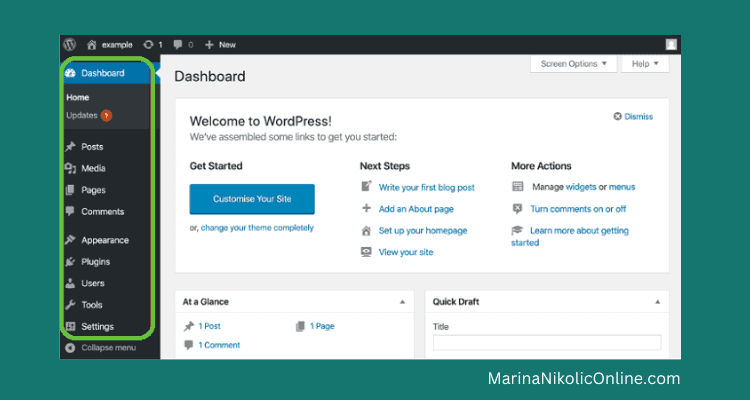Click Turn comments on or off link
This screenshot has height=400, width=750.
(578, 209)
